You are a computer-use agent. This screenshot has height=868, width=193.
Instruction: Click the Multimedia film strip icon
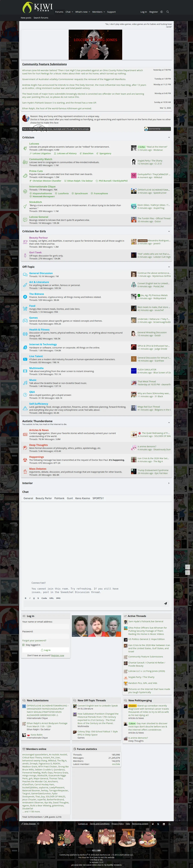pyautogui.click(x=25, y=371)
